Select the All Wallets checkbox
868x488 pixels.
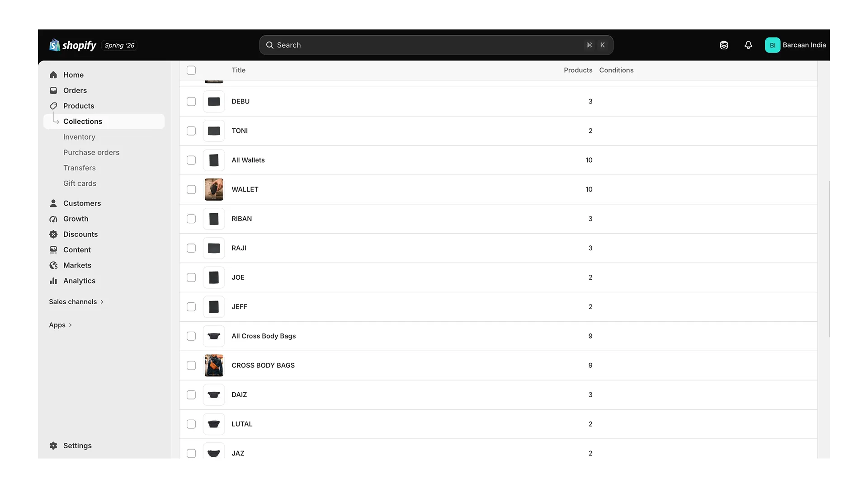click(191, 160)
